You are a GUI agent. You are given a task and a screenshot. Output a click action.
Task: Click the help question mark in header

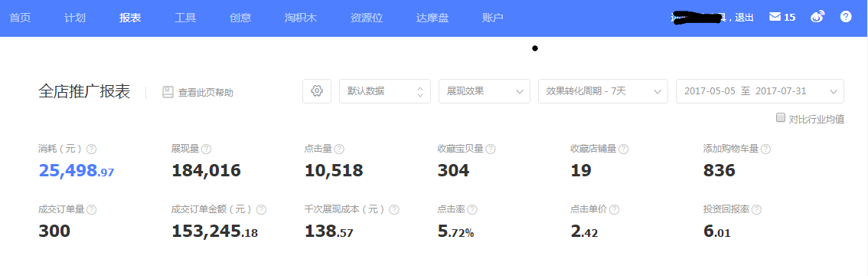click(845, 17)
